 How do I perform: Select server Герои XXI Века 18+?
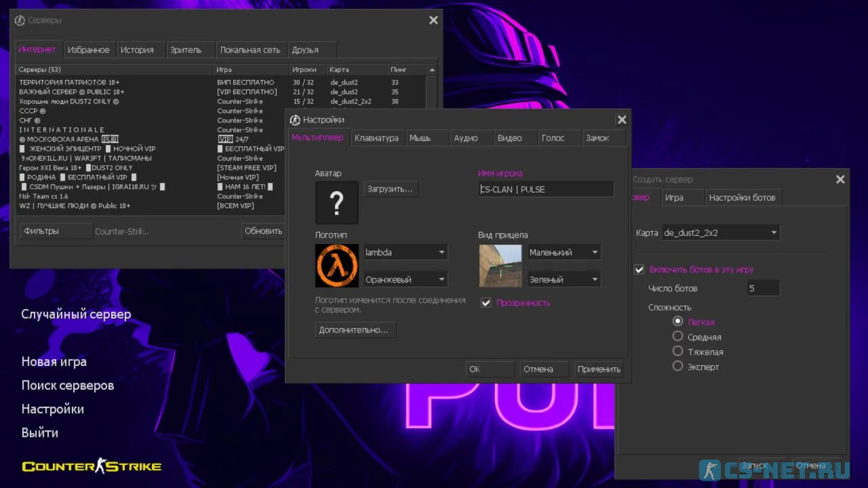(x=149, y=167)
